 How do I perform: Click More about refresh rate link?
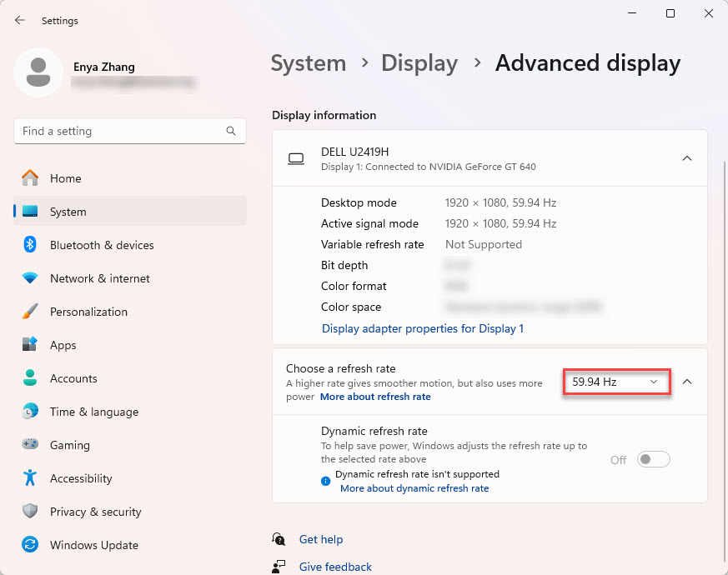pos(375,397)
